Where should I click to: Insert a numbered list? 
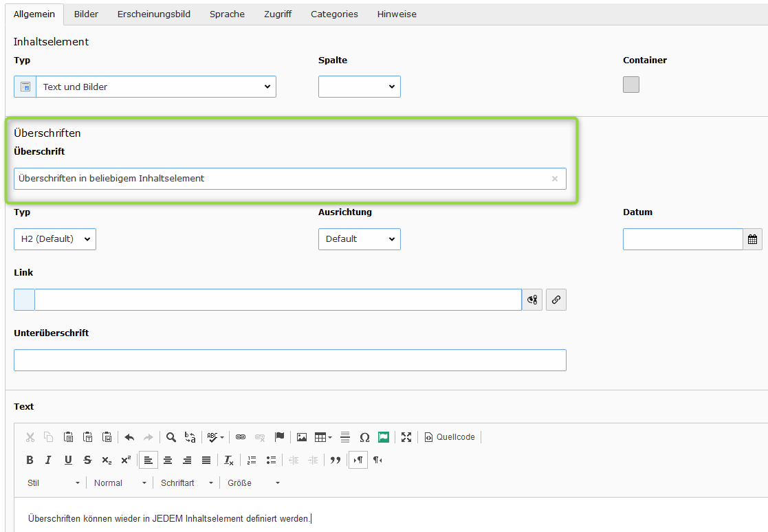coord(252,461)
